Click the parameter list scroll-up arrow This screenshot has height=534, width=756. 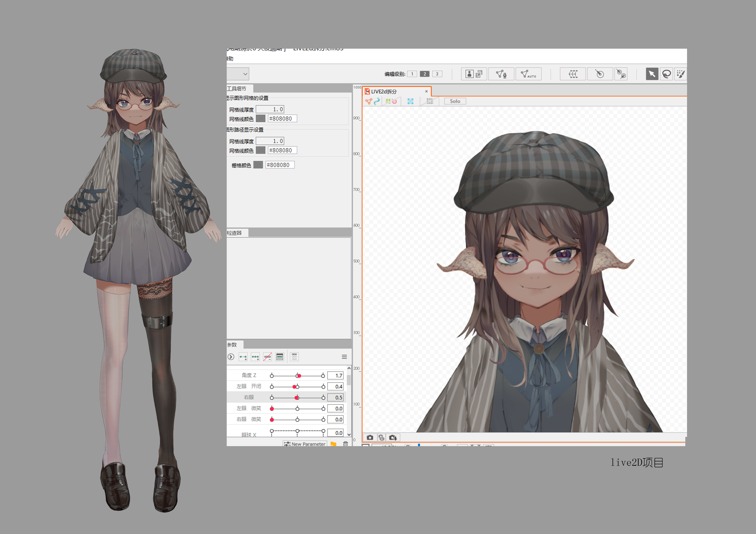click(349, 368)
